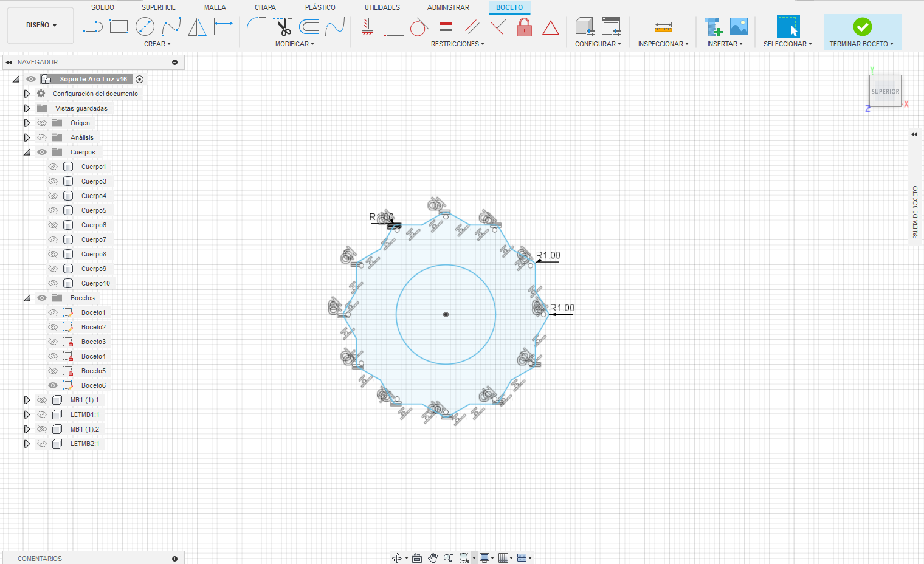Activate the Soporte Aro Luz v16 radio button

click(x=140, y=79)
